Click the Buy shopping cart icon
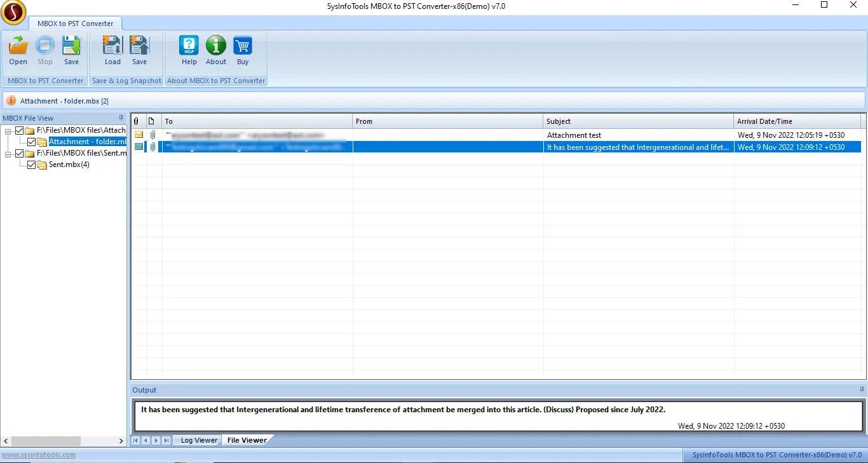The image size is (868, 463). [243, 46]
